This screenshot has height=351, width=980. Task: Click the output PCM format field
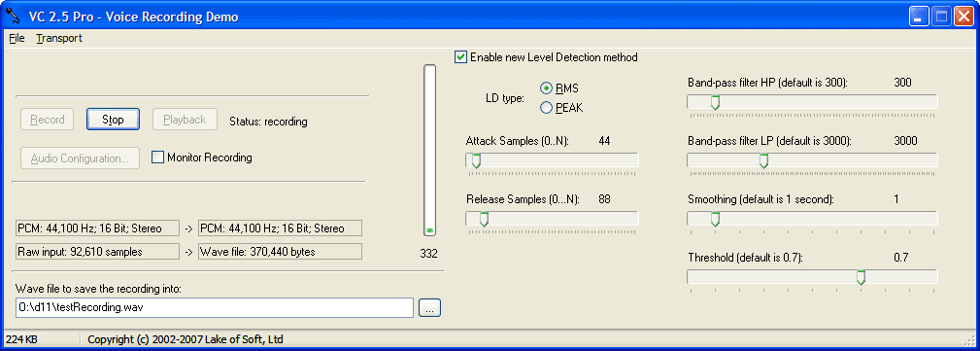pos(280,228)
